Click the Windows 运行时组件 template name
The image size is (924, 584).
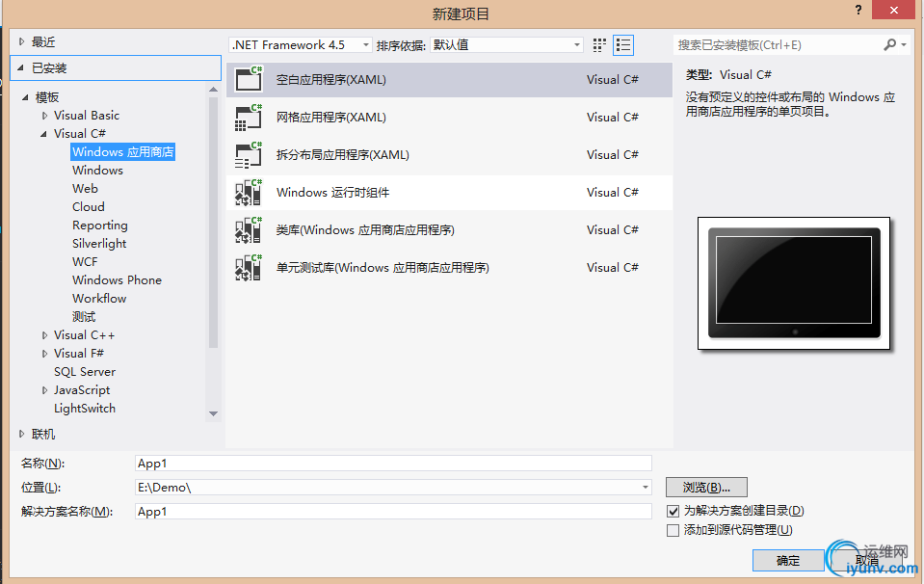pos(333,193)
